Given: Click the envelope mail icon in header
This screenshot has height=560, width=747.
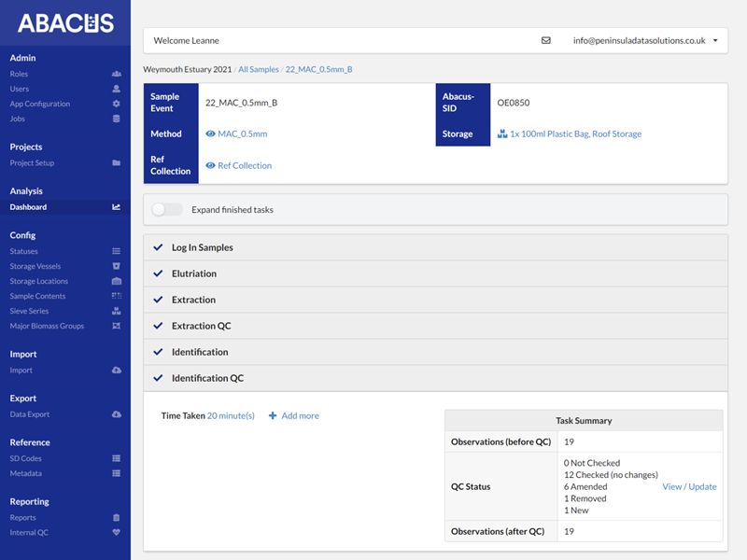Looking at the screenshot, I should [x=546, y=41].
